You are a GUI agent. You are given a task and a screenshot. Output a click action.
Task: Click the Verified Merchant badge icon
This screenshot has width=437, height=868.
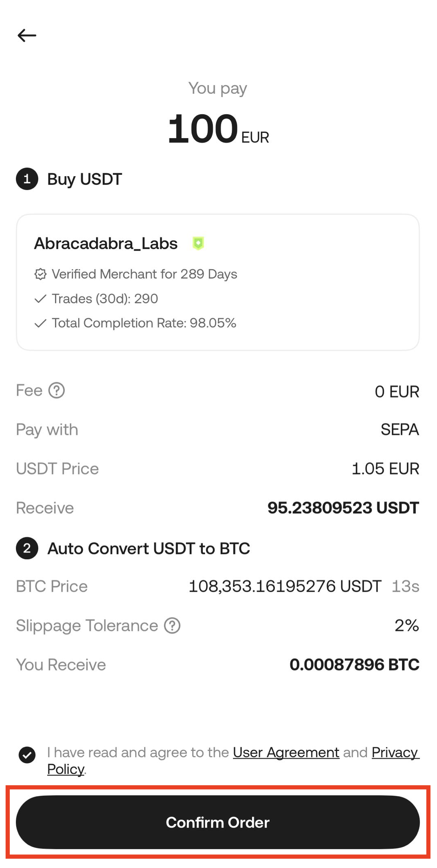pyautogui.click(x=40, y=274)
